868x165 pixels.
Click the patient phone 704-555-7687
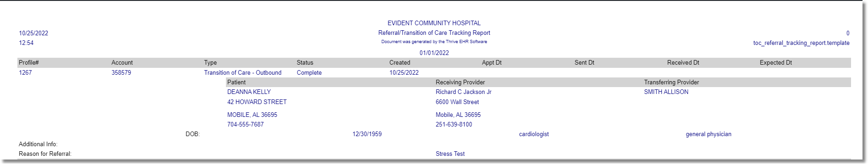pos(245,125)
